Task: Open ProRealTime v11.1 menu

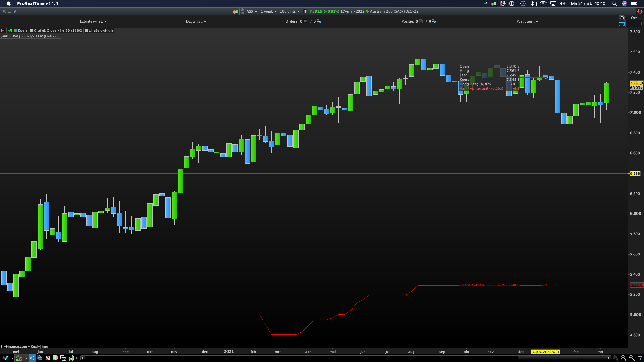Action: pos(37,3)
